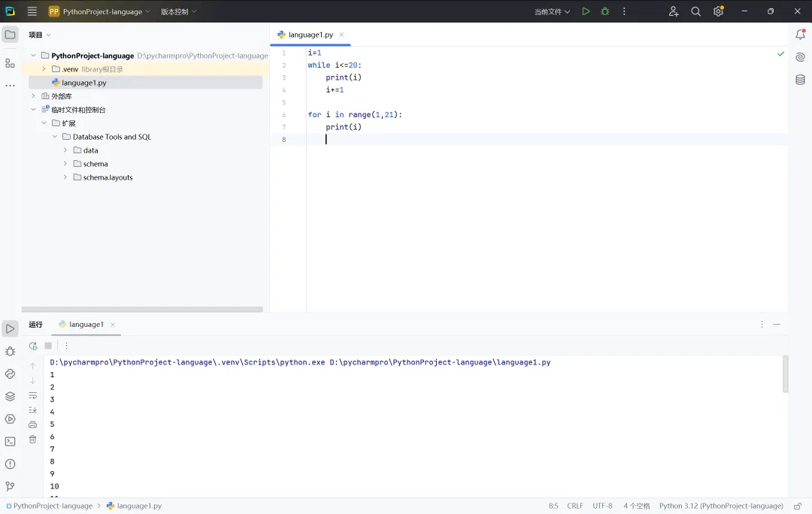Toggle scroll to end in console

(32, 410)
